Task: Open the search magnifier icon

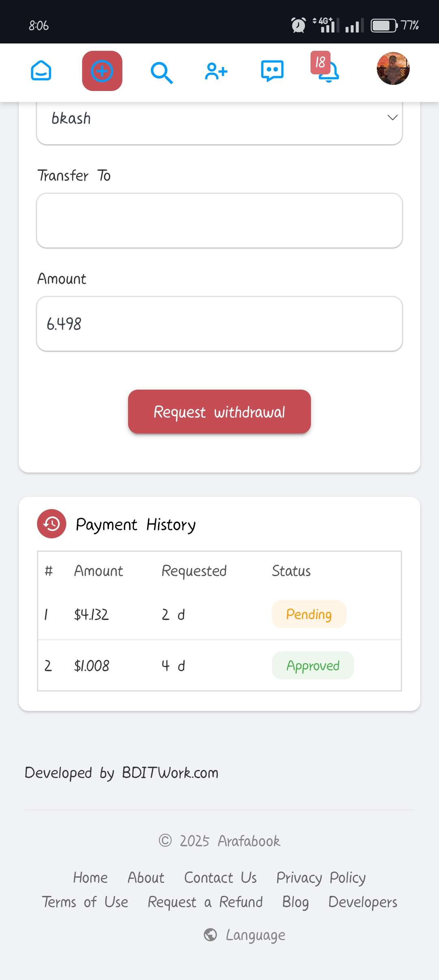Action: pyautogui.click(x=161, y=72)
